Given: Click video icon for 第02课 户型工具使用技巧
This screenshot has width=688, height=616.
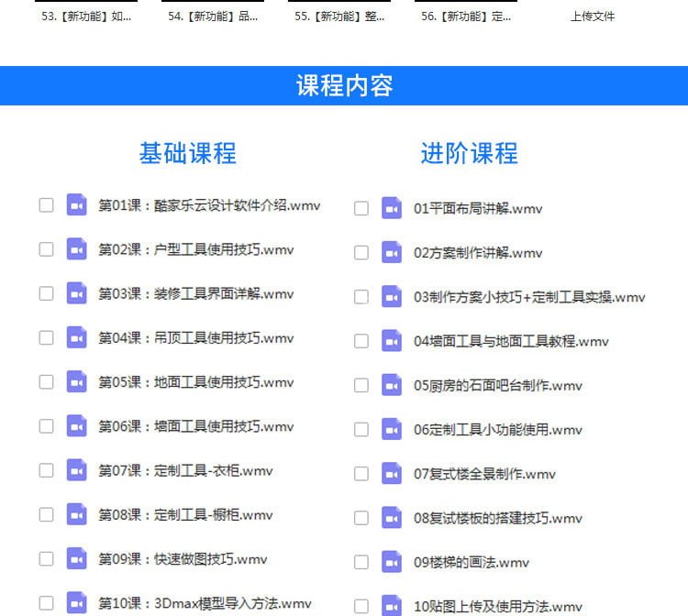Looking at the screenshot, I should tap(76, 249).
